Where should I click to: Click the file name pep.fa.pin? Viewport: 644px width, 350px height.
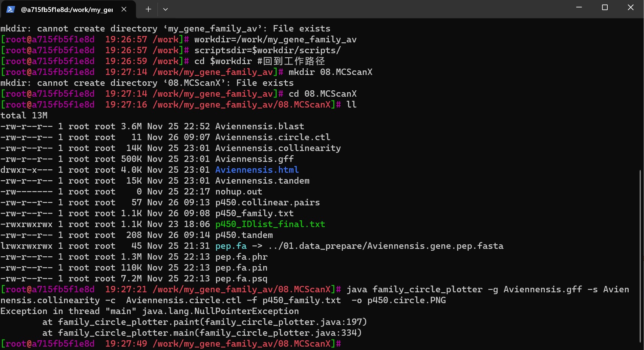point(241,268)
